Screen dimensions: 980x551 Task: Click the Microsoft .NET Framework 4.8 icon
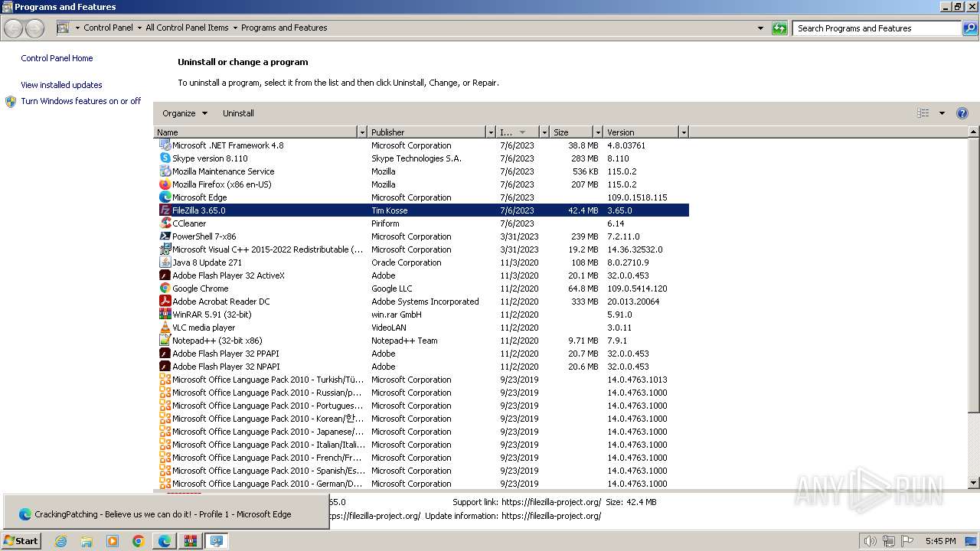point(165,145)
